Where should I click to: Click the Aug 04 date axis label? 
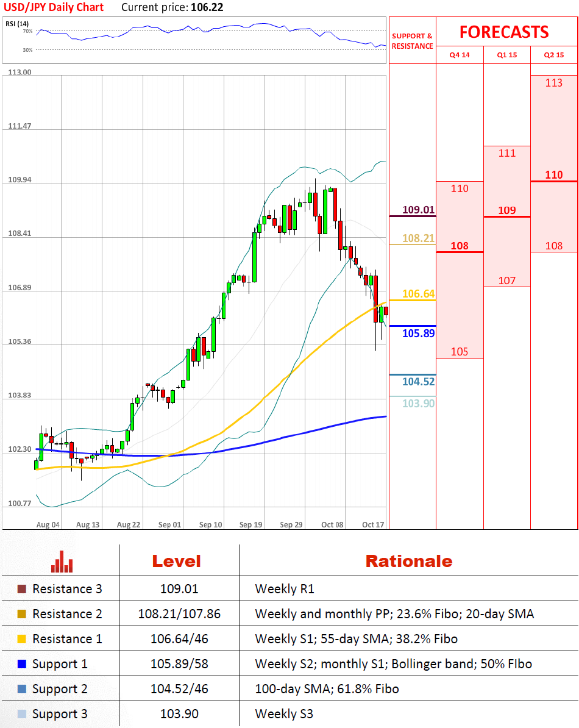[48, 524]
